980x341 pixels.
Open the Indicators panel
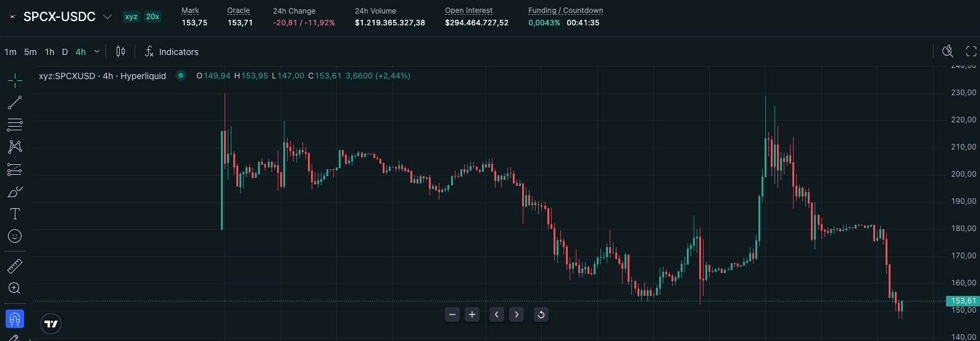tap(172, 52)
